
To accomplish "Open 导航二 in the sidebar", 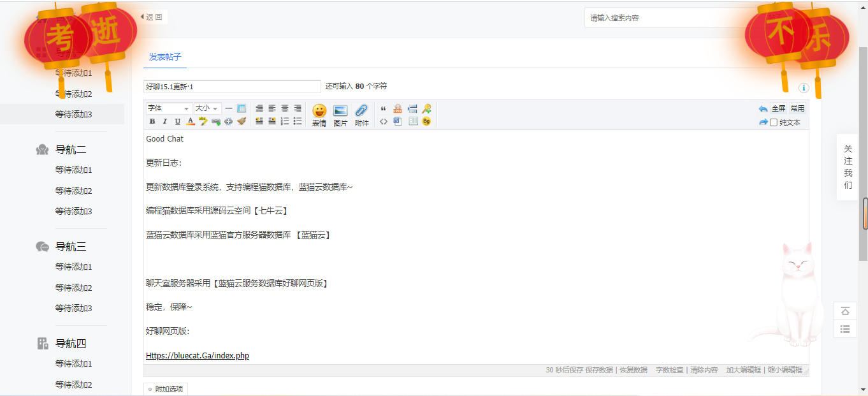I will coord(71,150).
